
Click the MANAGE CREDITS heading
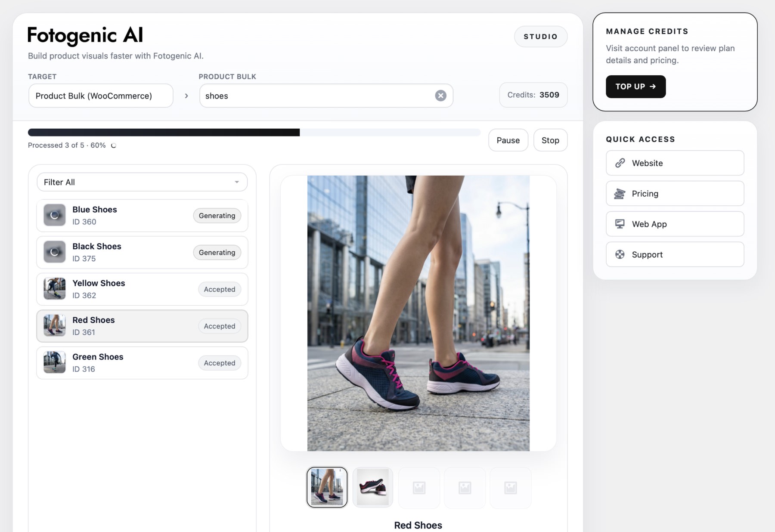[647, 31]
